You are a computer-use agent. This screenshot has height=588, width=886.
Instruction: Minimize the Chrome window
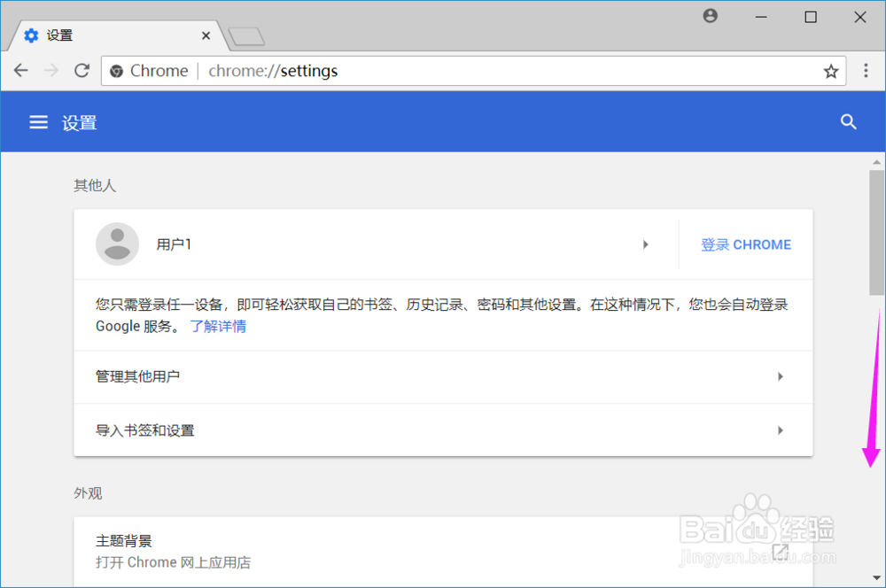761,17
